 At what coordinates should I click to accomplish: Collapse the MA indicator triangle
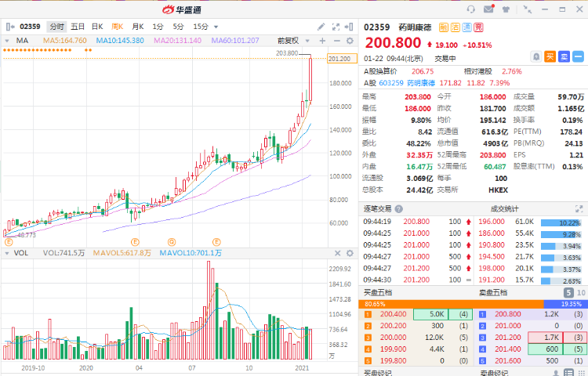tap(7, 41)
